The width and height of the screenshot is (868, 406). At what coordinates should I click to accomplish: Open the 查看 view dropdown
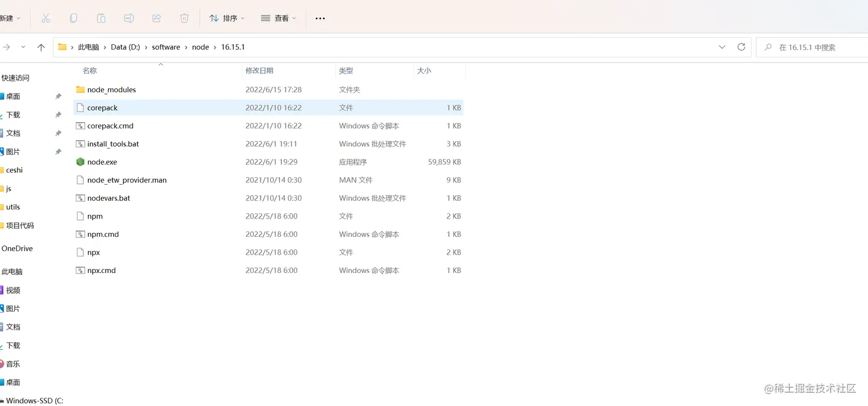(x=278, y=18)
